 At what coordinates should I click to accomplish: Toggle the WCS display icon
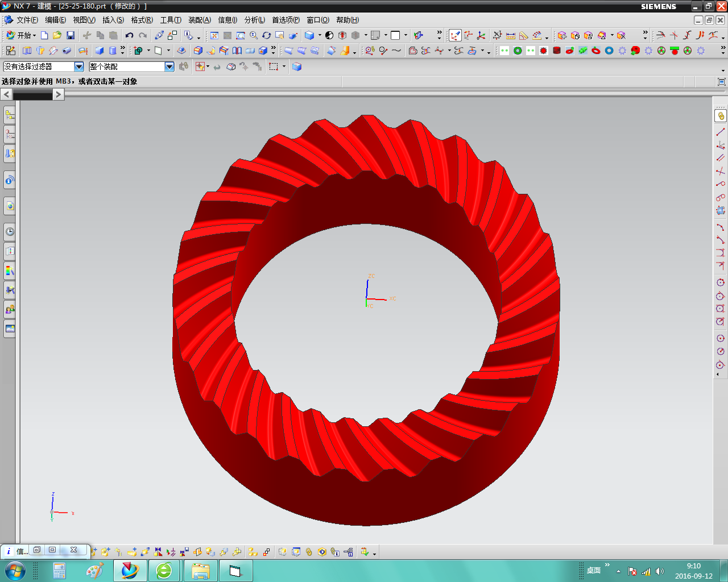[x=455, y=35]
